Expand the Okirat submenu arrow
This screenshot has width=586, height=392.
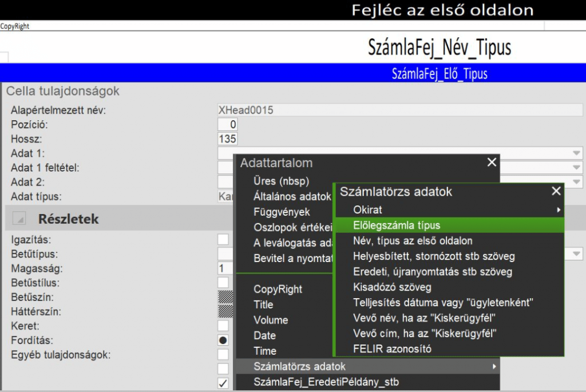tap(559, 210)
